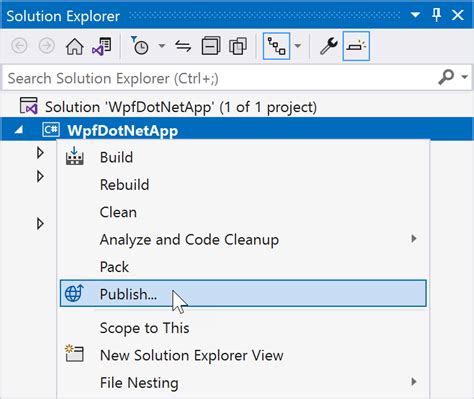Choose Build from the context menu
The image size is (474, 399).
(x=243, y=157)
